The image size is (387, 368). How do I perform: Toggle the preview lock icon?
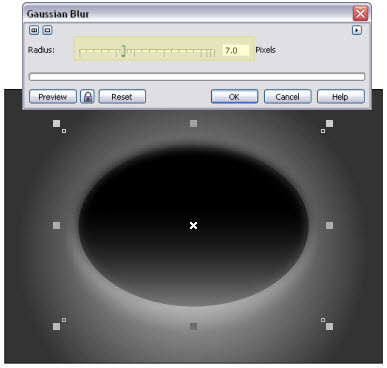[x=87, y=97]
